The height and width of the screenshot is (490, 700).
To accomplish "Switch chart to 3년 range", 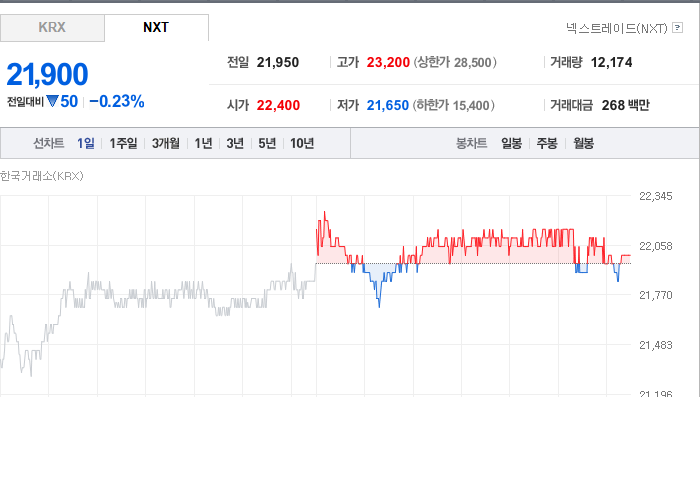I will pyautogui.click(x=235, y=143).
